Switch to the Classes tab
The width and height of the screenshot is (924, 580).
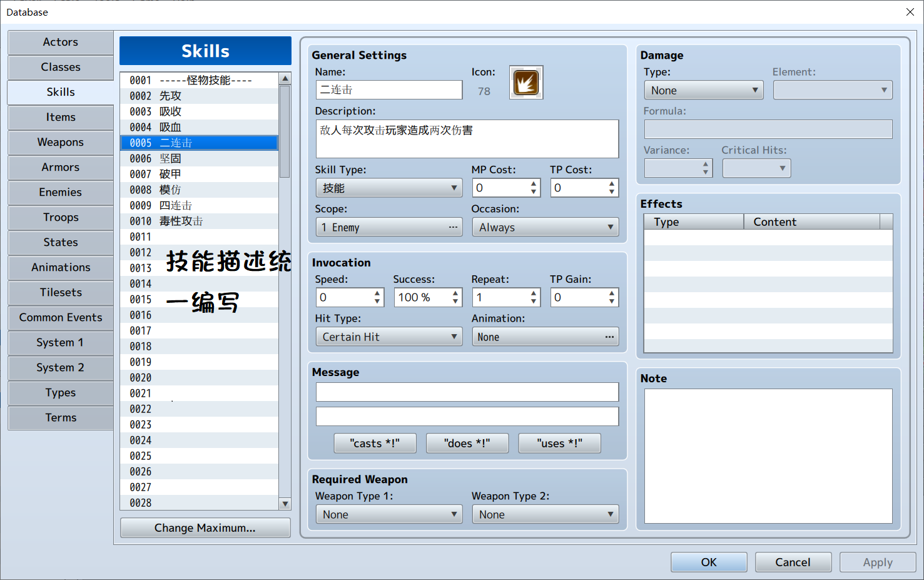pos(61,67)
